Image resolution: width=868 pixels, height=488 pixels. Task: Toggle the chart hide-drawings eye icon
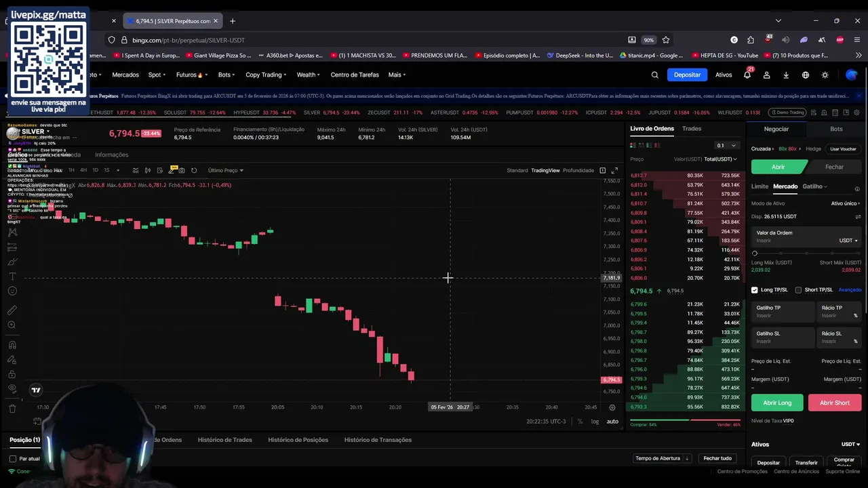click(x=12, y=388)
